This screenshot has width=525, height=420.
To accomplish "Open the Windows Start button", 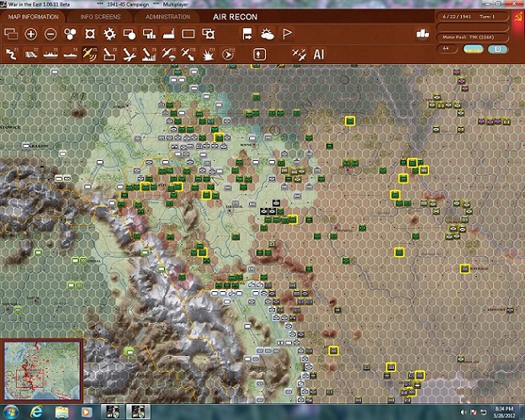I will pos(10,412).
